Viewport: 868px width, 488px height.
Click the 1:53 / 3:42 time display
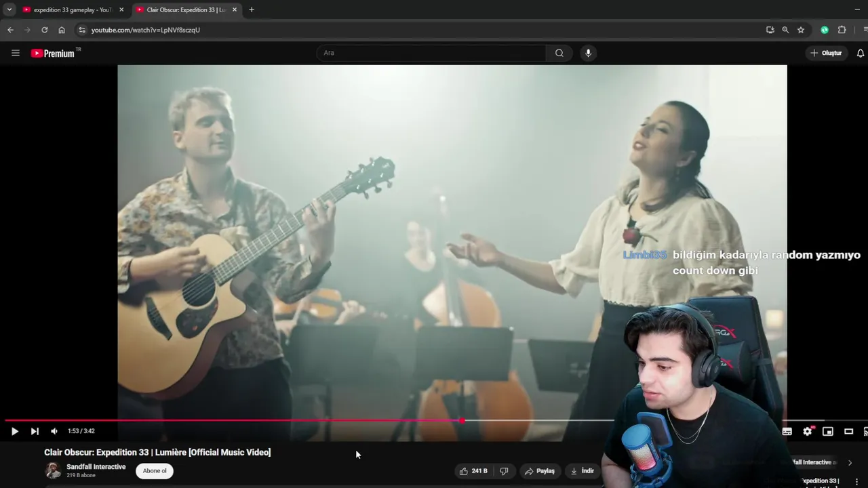point(81,431)
